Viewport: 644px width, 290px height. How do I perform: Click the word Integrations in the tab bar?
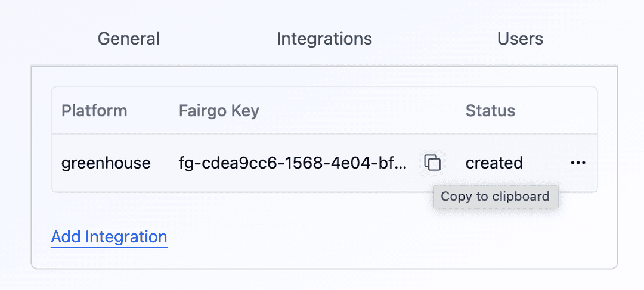click(x=324, y=39)
